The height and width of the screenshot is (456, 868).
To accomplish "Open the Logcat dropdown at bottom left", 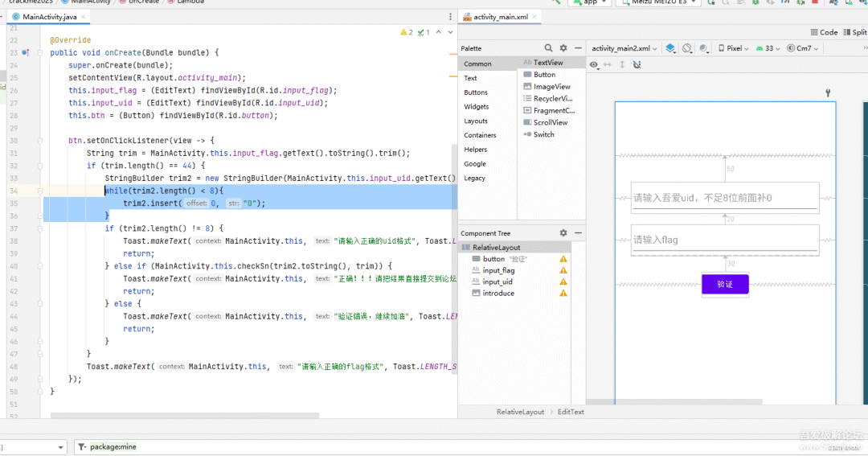I will pos(33,446).
